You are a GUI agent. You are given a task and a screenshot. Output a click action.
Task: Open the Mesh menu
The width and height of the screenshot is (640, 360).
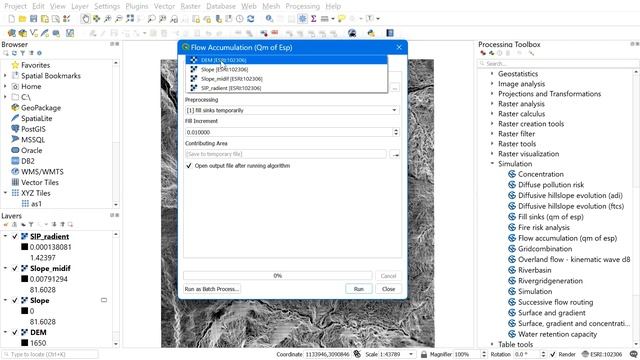[x=271, y=6]
